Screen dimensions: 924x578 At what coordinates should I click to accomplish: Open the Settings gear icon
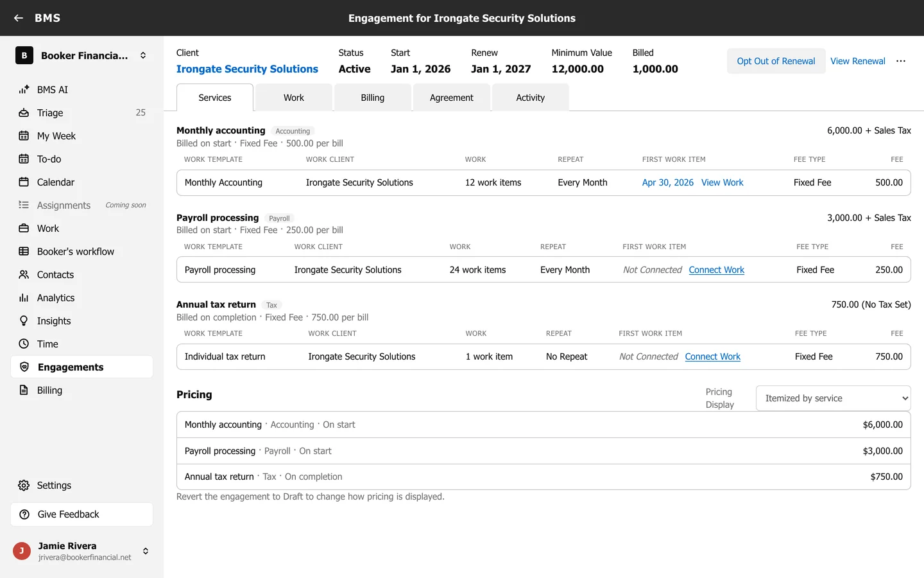(24, 486)
